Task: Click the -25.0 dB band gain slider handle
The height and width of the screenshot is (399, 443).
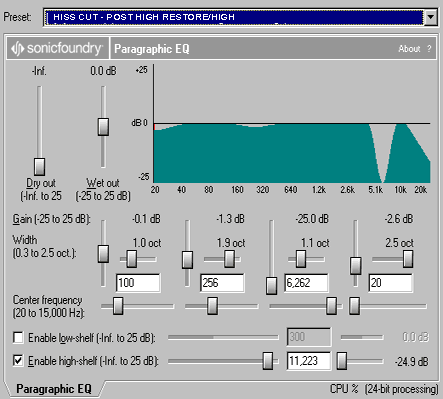Action: tap(272, 286)
